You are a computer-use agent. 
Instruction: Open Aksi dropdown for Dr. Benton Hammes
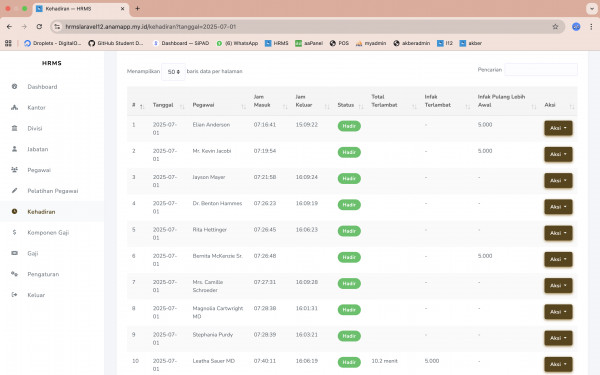pyautogui.click(x=558, y=207)
